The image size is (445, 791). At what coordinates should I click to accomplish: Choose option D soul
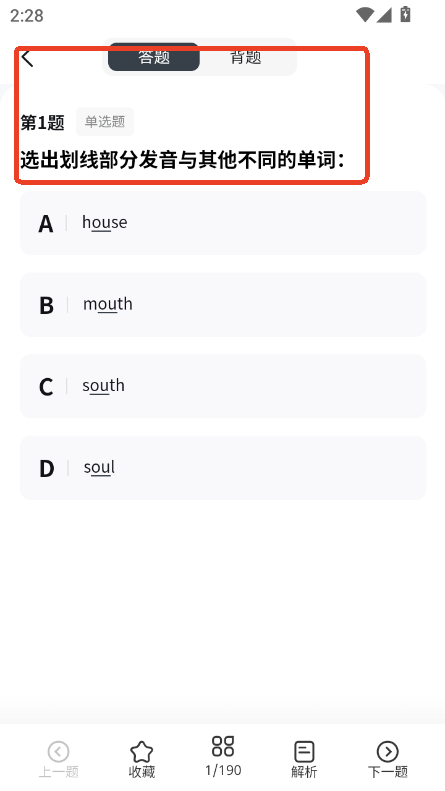[x=223, y=468]
